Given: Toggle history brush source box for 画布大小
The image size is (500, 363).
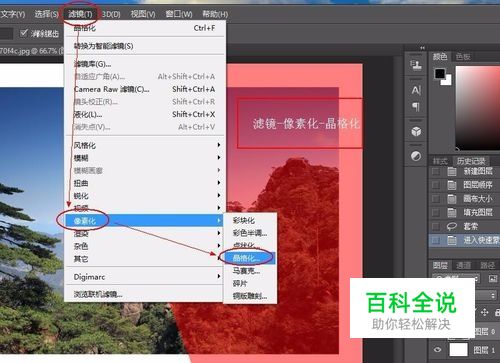Looking at the screenshot, I should coord(435,199).
